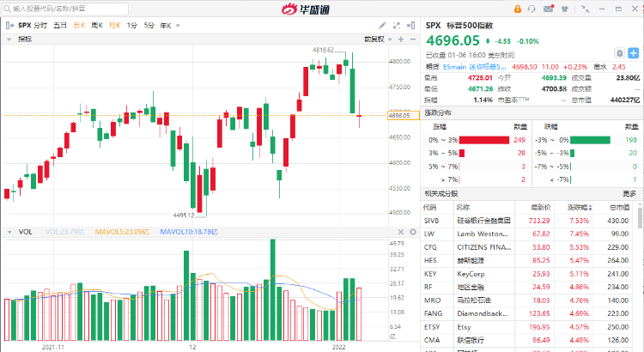
Task: Click the green -3%~0% decliners bar
Action: pos(590,140)
